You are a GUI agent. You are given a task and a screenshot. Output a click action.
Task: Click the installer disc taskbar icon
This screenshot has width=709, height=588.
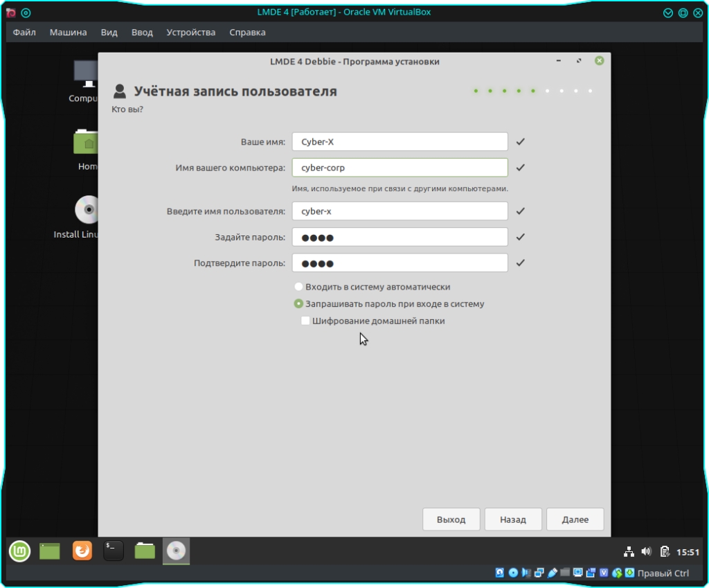[x=176, y=551]
